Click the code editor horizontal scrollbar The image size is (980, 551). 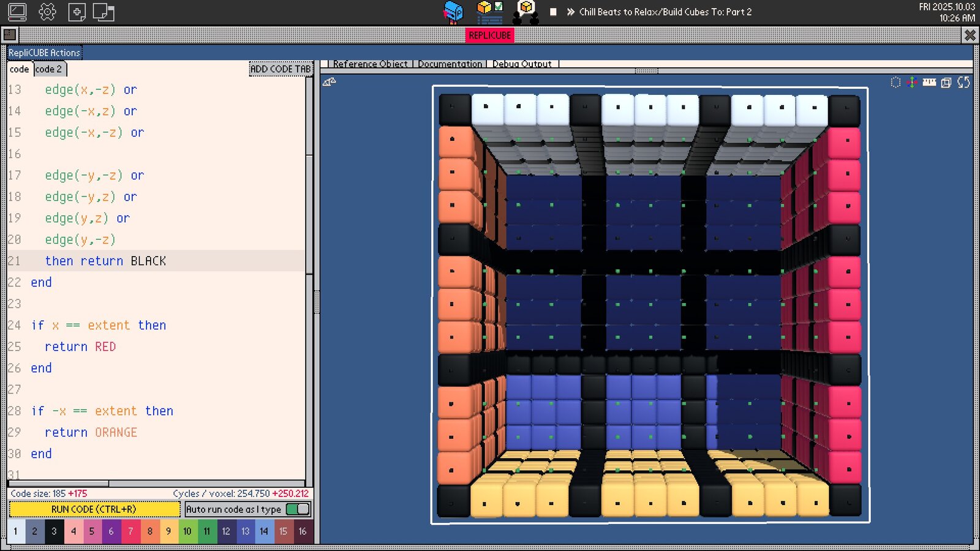[59, 484]
